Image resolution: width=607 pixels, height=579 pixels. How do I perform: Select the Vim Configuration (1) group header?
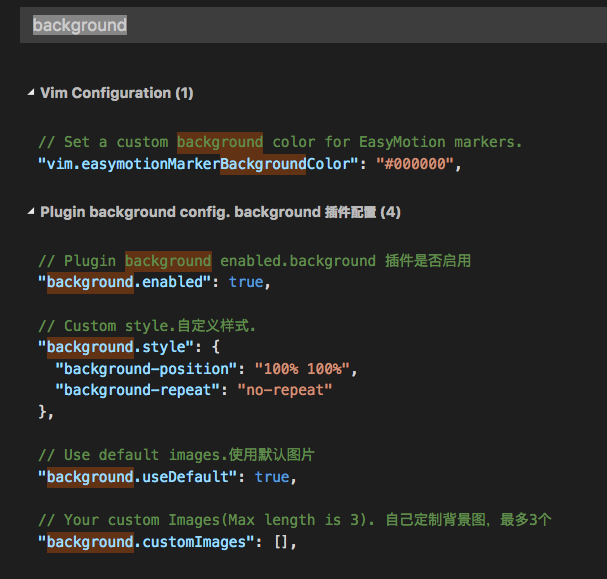coord(116,93)
